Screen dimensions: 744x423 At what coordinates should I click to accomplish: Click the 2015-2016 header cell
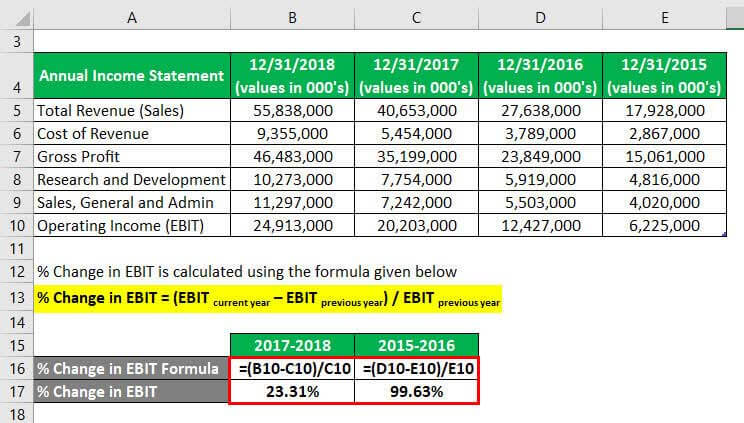pos(416,345)
